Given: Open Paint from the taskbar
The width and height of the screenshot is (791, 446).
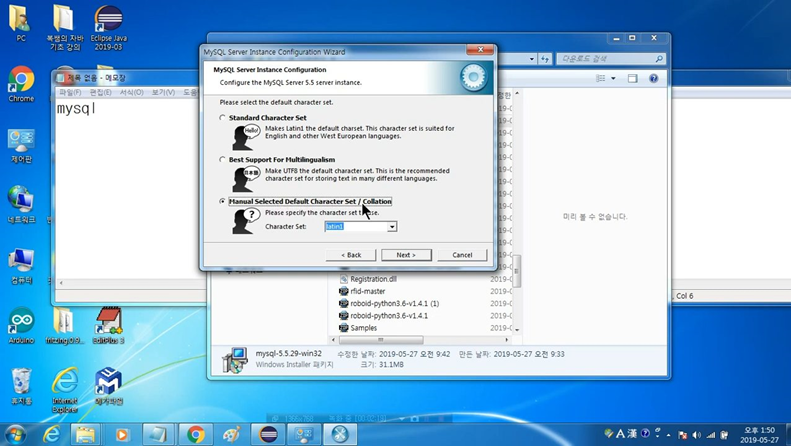Looking at the screenshot, I should point(232,434).
